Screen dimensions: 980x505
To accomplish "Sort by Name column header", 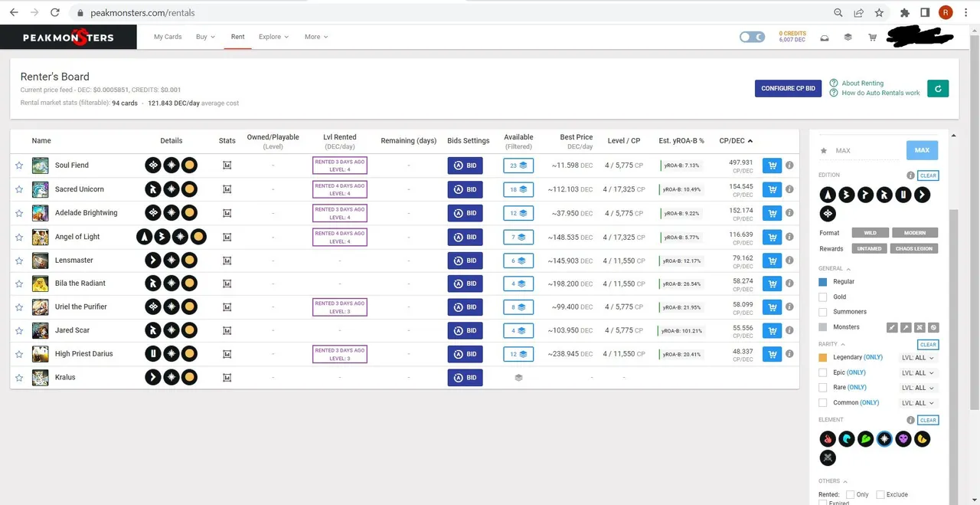I will coord(41,141).
